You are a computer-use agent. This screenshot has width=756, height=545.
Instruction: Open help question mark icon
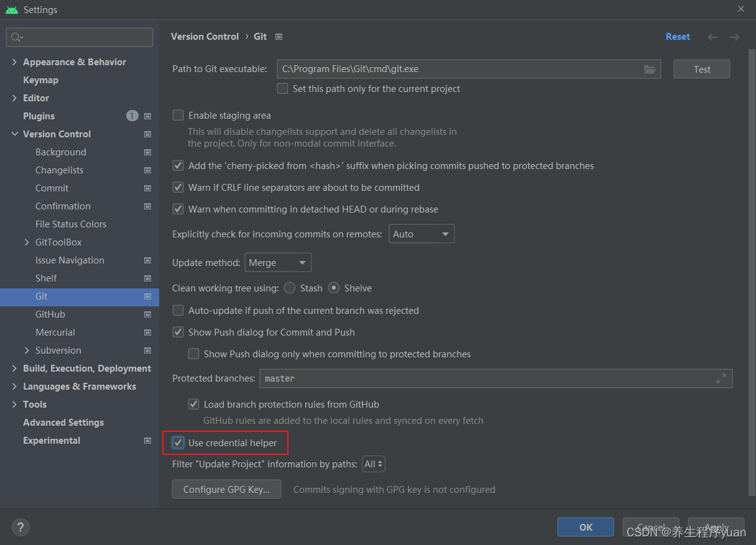[21, 528]
